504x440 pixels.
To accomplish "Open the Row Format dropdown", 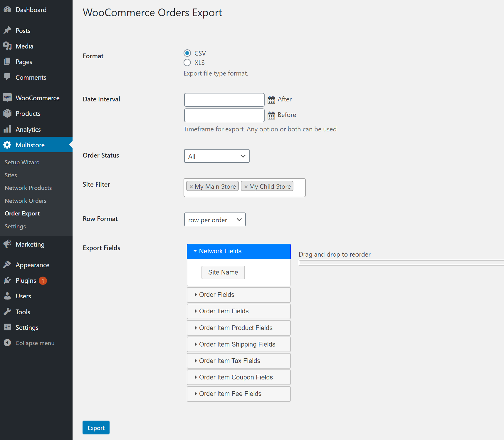I will pyautogui.click(x=215, y=220).
